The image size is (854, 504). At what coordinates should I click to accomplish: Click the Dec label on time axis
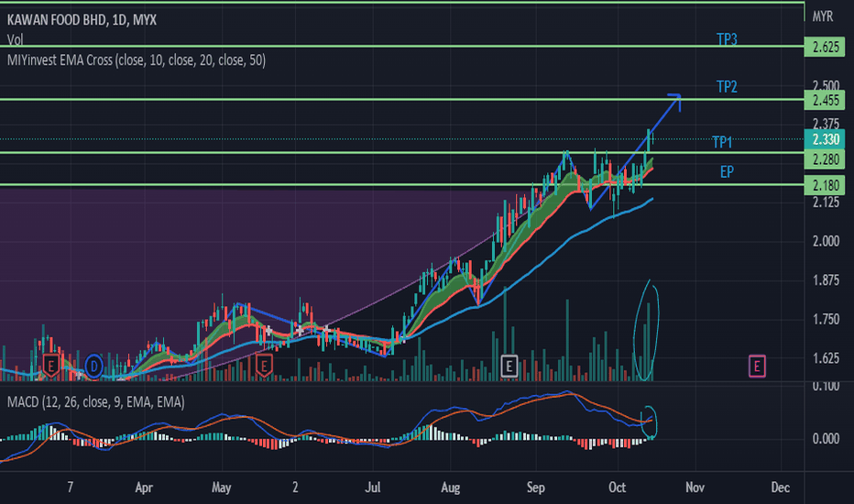[x=780, y=488]
